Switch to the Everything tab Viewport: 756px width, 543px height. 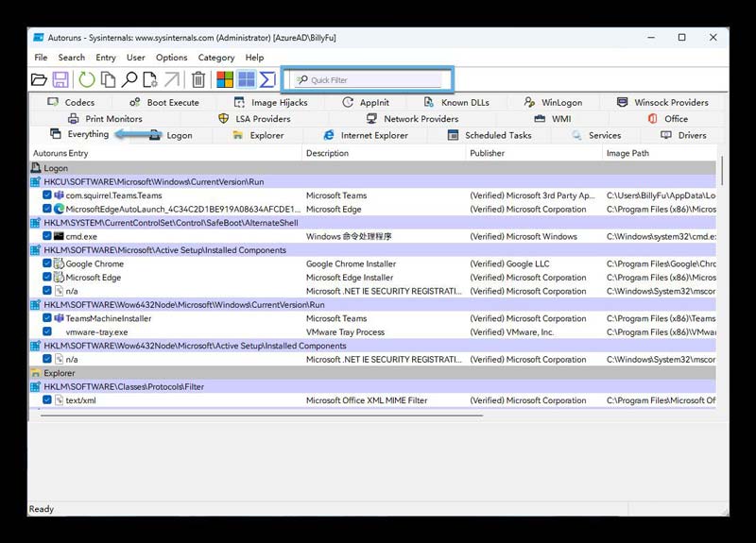(x=79, y=134)
